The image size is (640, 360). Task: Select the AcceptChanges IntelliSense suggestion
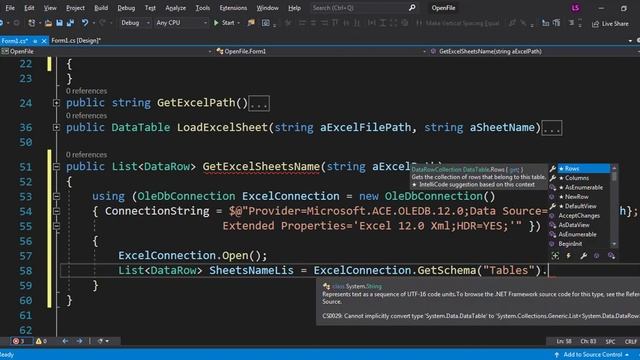(580, 216)
